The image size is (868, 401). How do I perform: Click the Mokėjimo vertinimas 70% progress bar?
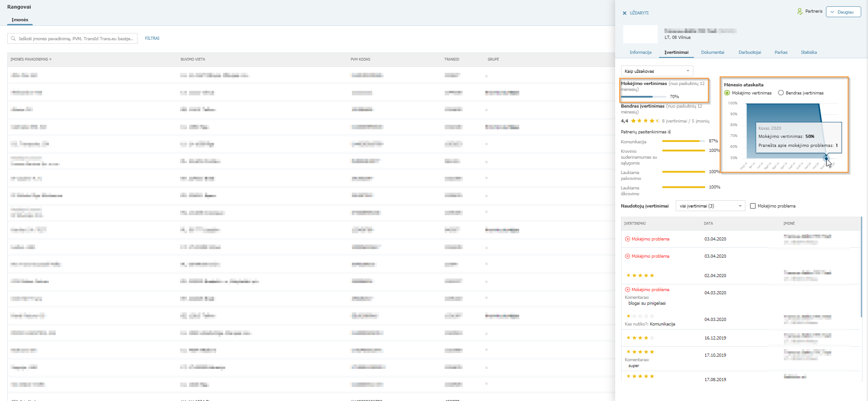pyautogui.click(x=643, y=97)
